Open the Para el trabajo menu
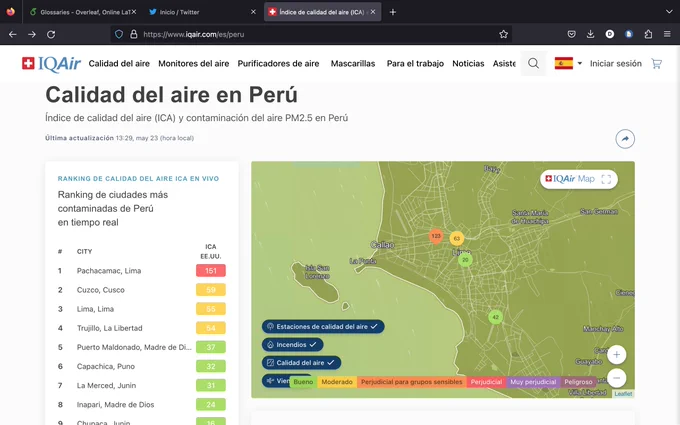 coord(415,64)
